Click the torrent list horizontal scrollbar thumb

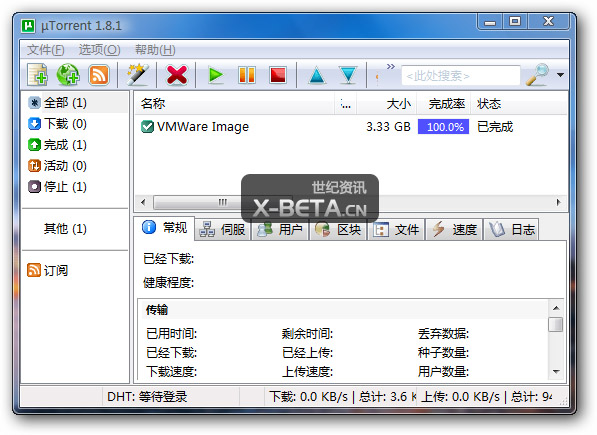(223, 202)
